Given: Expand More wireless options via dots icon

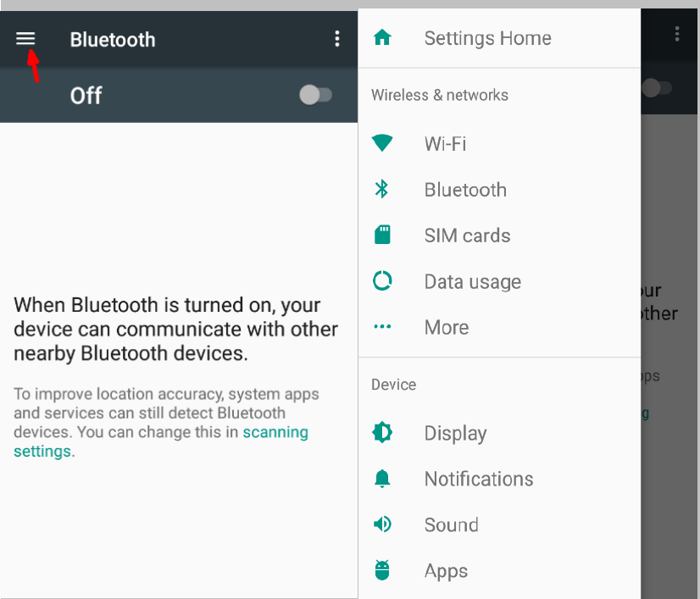Looking at the screenshot, I should coord(382,327).
